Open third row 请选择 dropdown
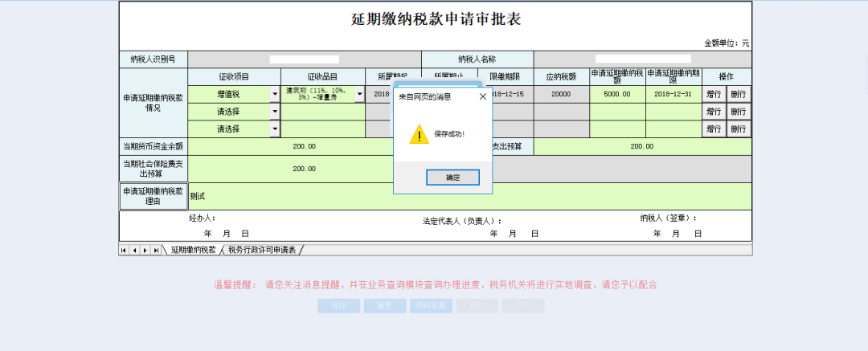 click(275, 129)
